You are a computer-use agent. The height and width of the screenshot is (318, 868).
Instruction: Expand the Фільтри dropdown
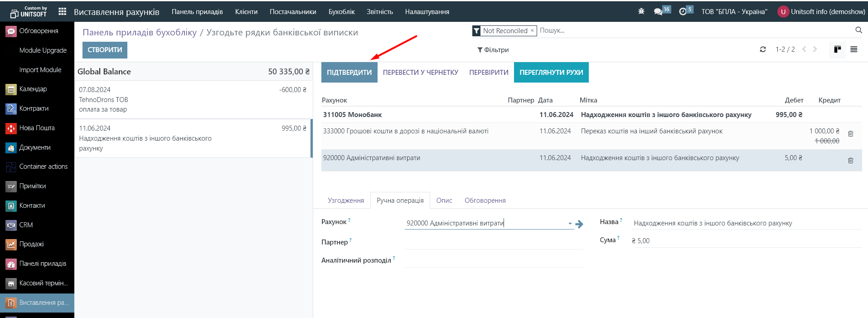click(493, 50)
